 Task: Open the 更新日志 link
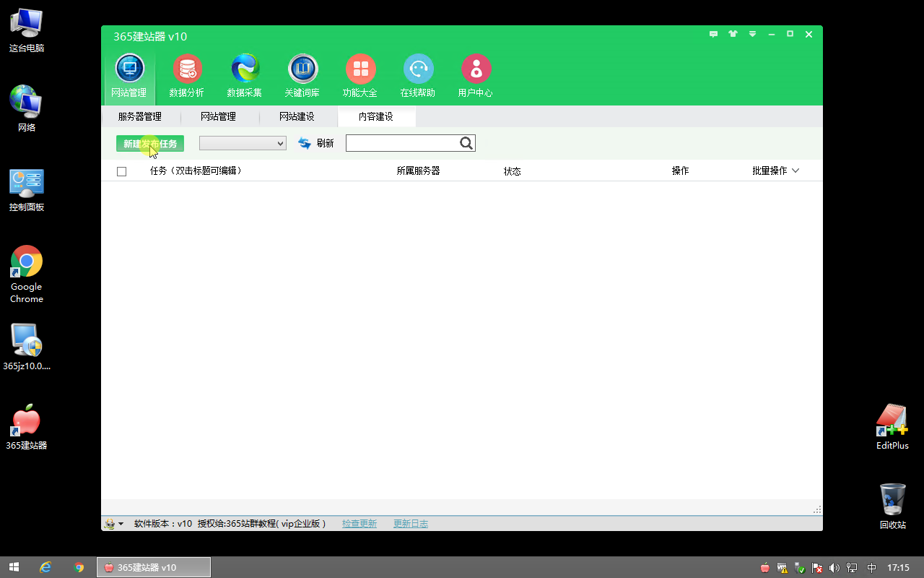411,524
